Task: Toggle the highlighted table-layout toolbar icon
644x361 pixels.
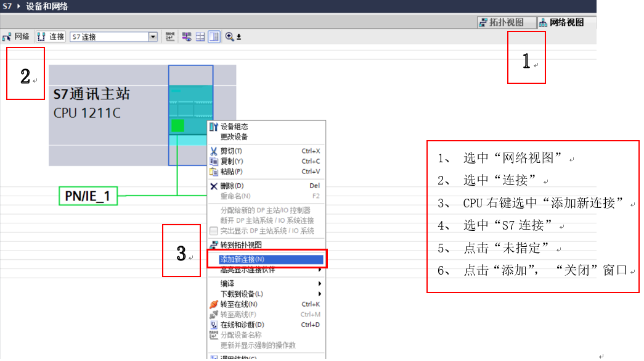Action: point(214,37)
